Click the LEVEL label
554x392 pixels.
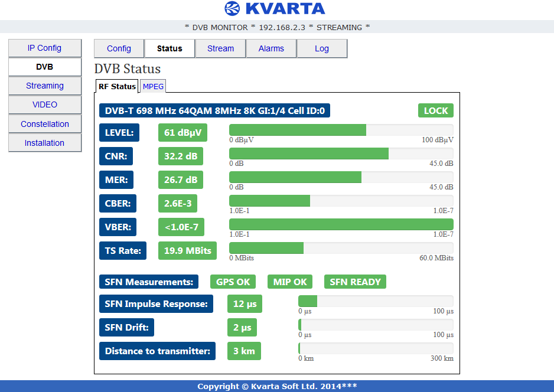[x=119, y=132]
